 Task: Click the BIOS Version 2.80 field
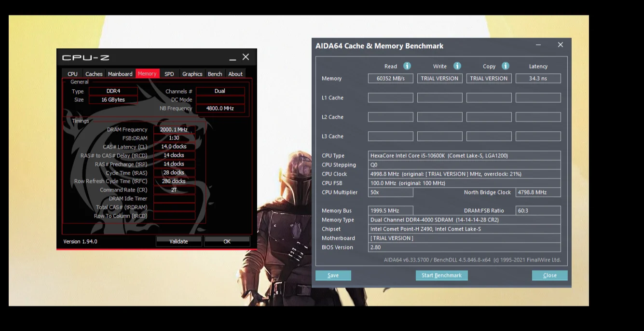coord(465,247)
